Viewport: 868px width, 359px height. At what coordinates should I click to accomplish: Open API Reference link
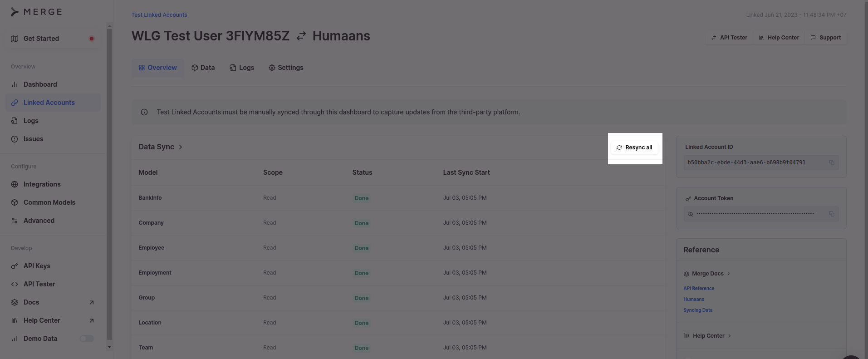pos(699,288)
